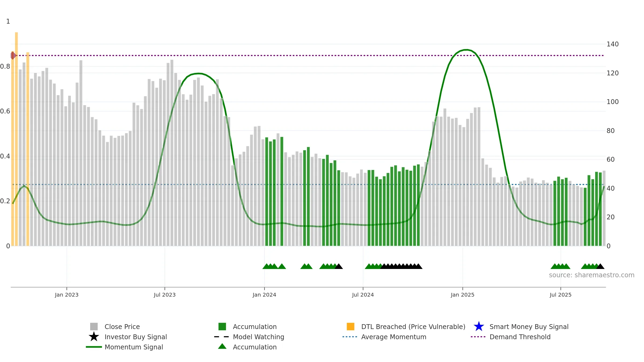Click the black star Investor Buy Signal icon
The image size is (644, 362).
pyautogui.click(x=94, y=337)
